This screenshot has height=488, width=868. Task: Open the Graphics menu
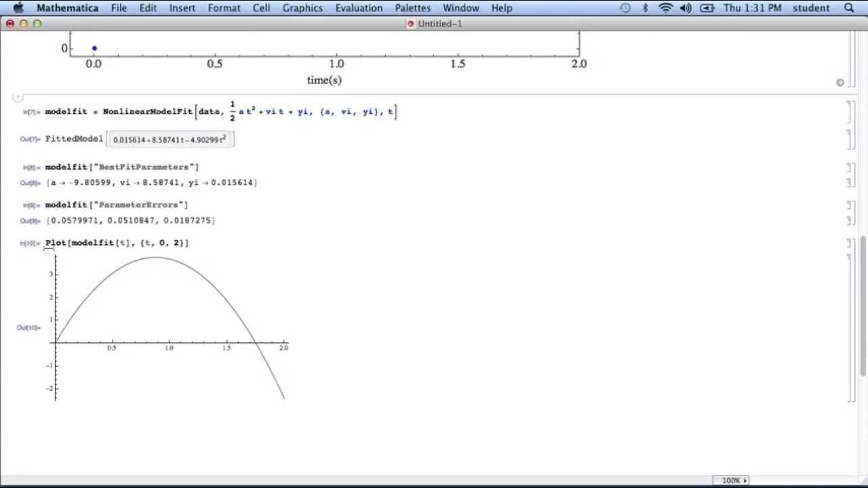(x=302, y=8)
